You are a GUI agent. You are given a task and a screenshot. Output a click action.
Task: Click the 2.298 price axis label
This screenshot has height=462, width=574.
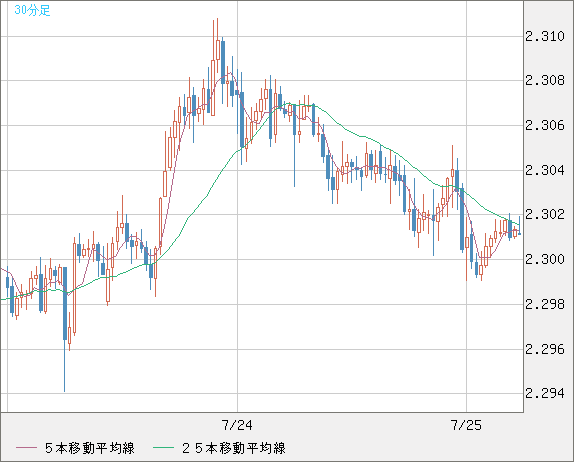click(545, 304)
